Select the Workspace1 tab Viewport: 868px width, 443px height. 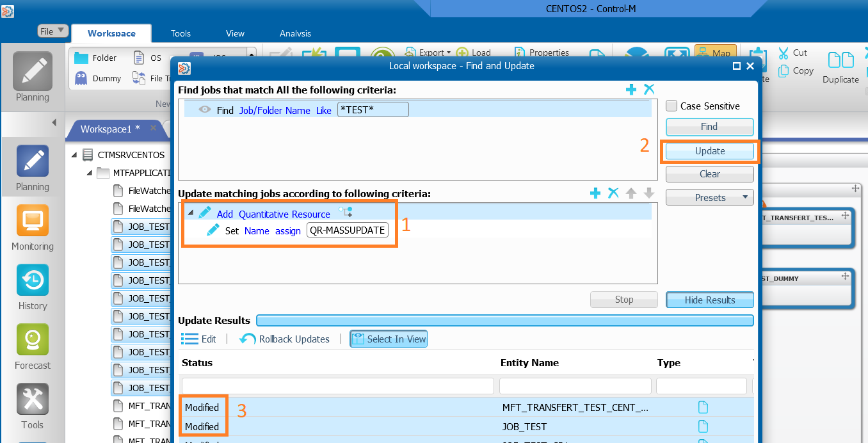coord(110,129)
